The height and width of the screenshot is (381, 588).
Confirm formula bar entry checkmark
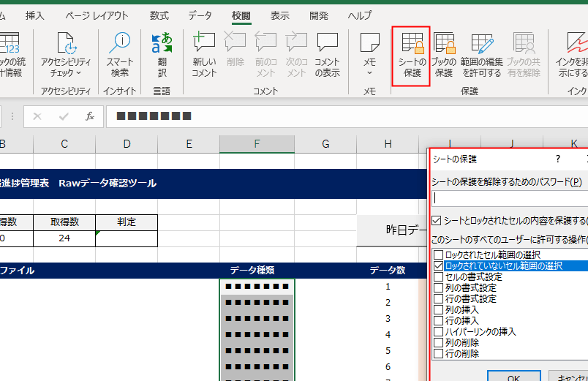pos(64,116)
